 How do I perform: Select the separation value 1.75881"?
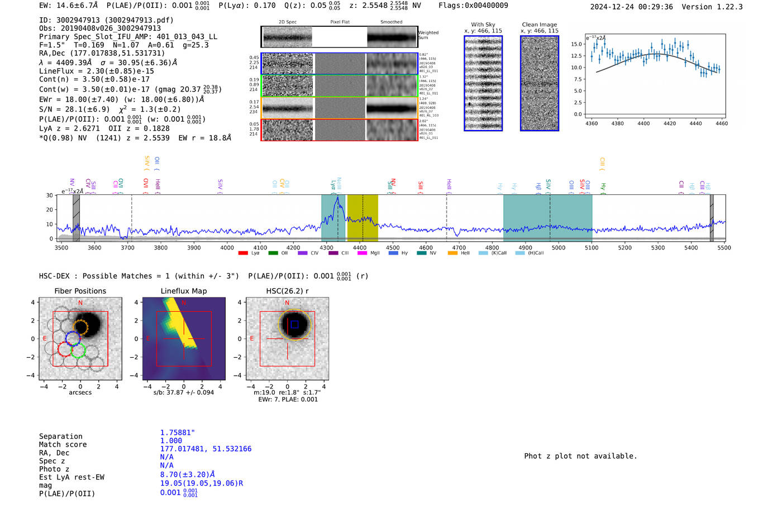178,433
